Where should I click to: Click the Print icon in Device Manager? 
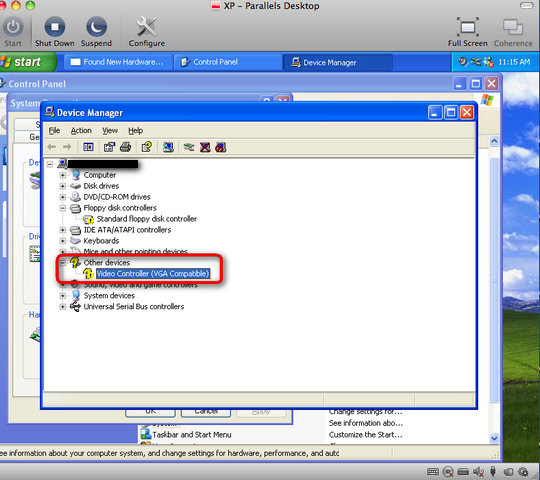click(126, 147)
